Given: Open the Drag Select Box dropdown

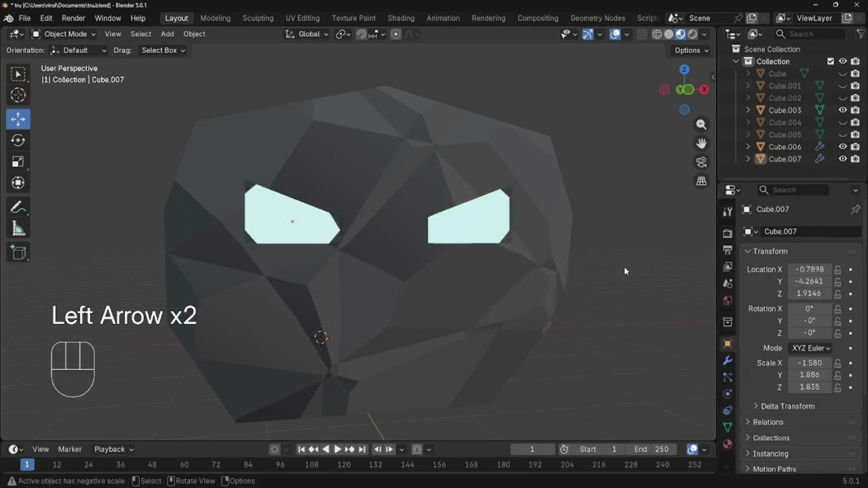Looking at the screenshot, I should (x=163, y=50).
